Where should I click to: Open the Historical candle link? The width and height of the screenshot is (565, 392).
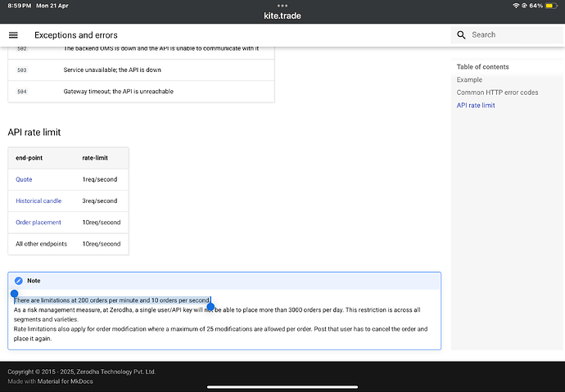pyautogui.click(x=38, y=201)
